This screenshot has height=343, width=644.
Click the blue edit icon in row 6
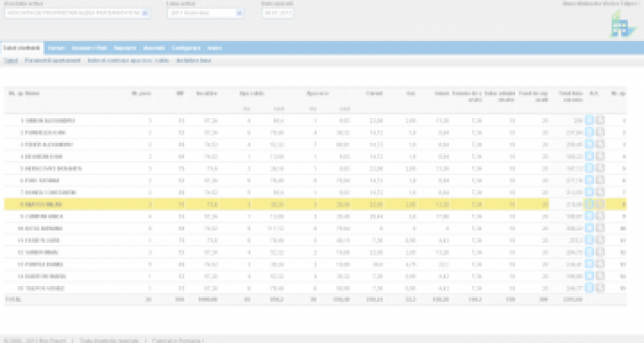click(590, 180)
